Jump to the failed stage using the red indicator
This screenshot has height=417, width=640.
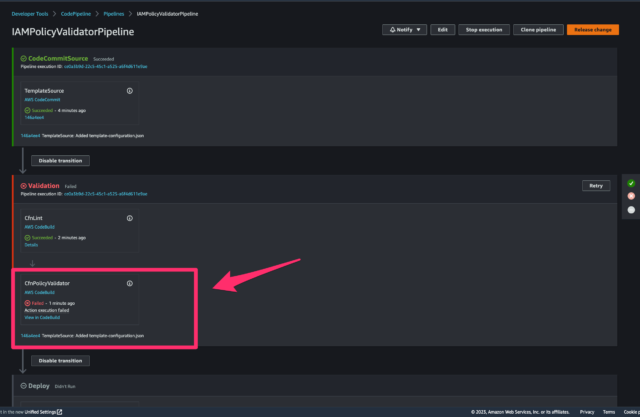(631, 196)
